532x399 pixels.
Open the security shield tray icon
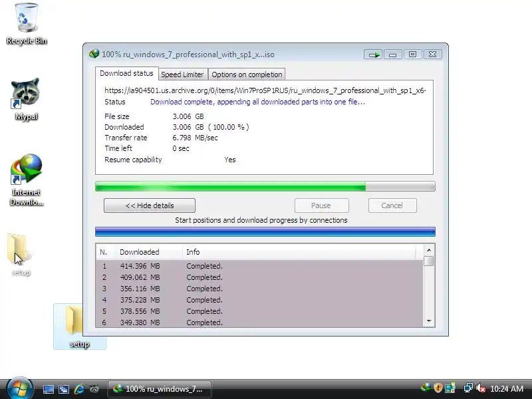438,388
